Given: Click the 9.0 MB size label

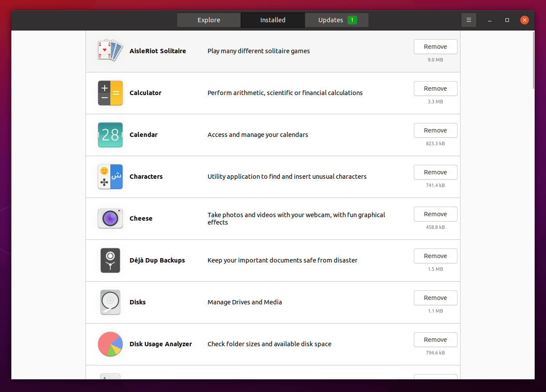Looking at the screenshot, I should click(x=435, y=60).
